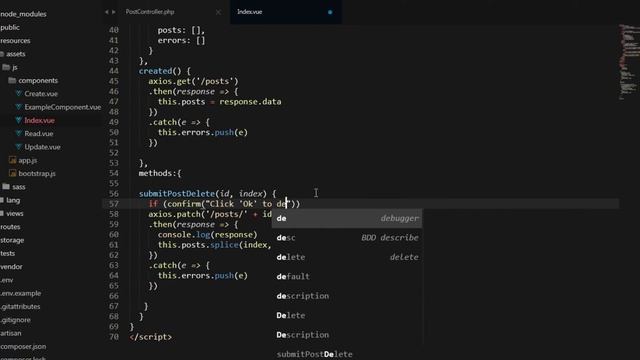Image resolution: width=640 pixels, height=360 pixels.
Task: Expand the tests folder
Action: coord(7,253)
